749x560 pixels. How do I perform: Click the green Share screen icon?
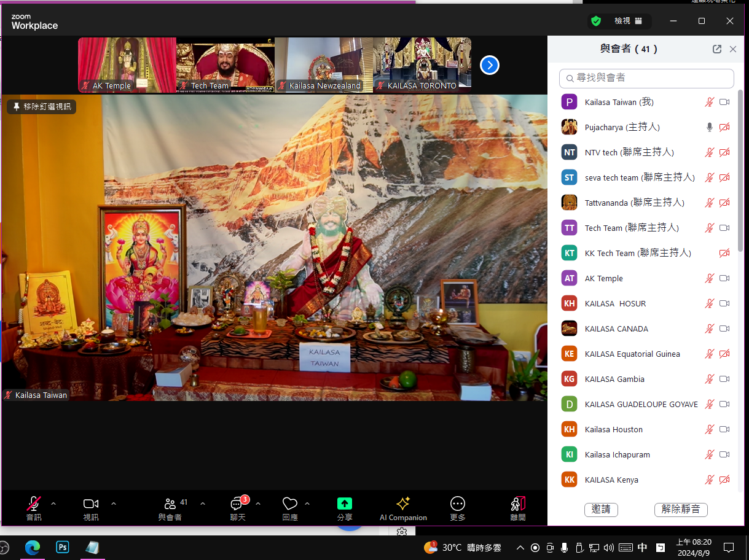pyautogui.click(x=345, y=504)
